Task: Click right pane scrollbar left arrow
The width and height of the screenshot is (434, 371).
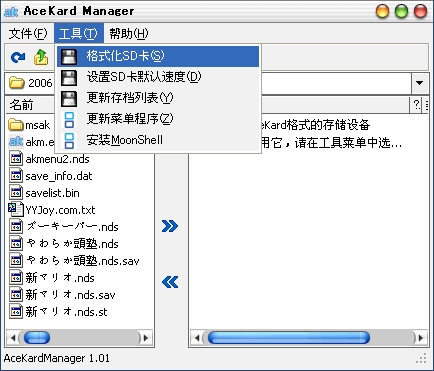Action: [x=197, y=338]
